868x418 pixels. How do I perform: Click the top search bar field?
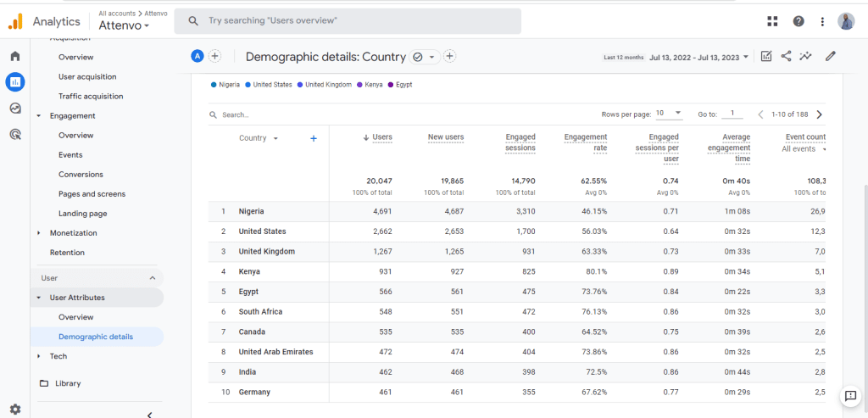348,21
